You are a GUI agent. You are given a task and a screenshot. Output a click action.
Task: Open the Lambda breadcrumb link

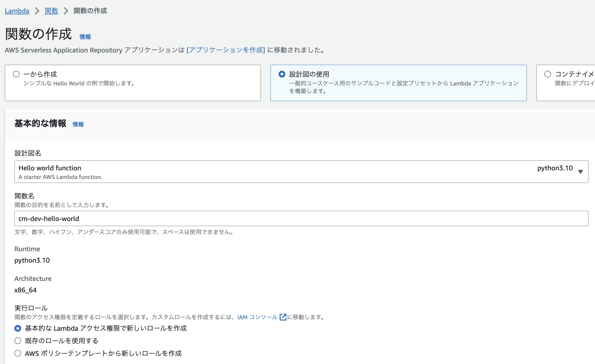(x=17, y=11)
